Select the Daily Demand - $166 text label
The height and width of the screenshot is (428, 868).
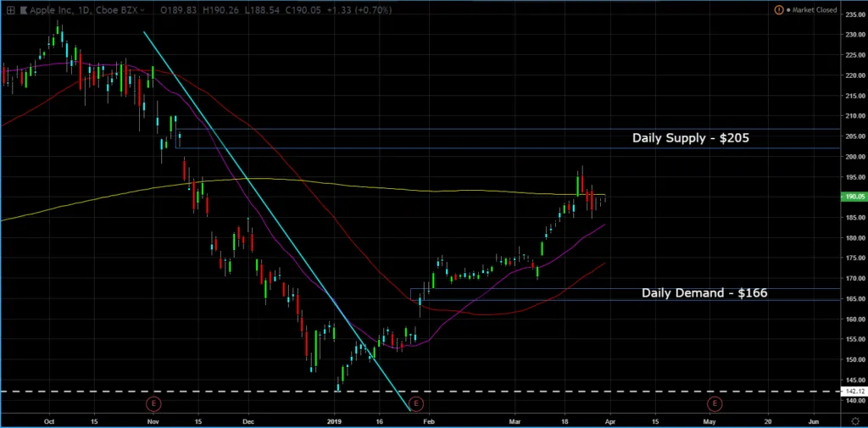point(704,293)
